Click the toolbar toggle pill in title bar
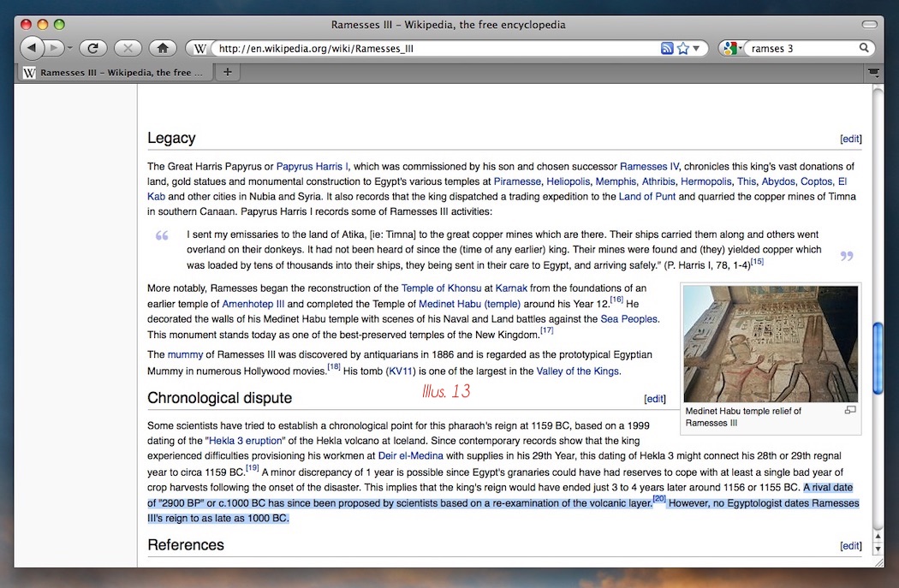 point(869,25)
